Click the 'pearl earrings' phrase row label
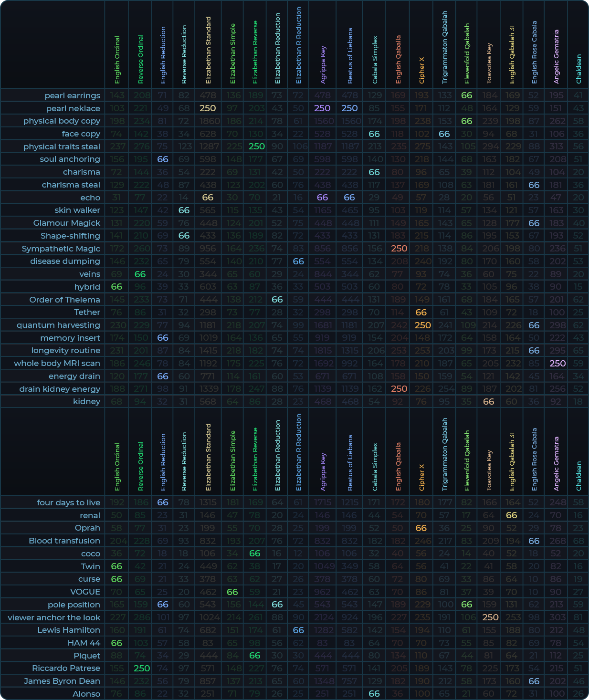589x700 pixels. tap(73, 95)
